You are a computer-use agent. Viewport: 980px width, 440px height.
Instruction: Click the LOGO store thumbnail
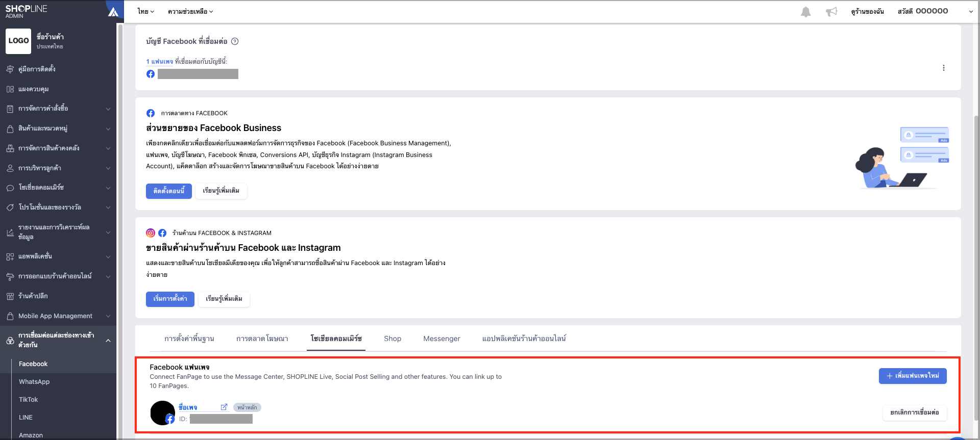[x=18, y=41]
